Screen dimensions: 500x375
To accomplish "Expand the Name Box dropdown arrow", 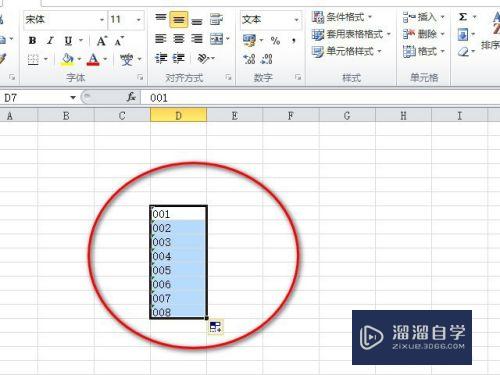I will [x=73, y=98].
